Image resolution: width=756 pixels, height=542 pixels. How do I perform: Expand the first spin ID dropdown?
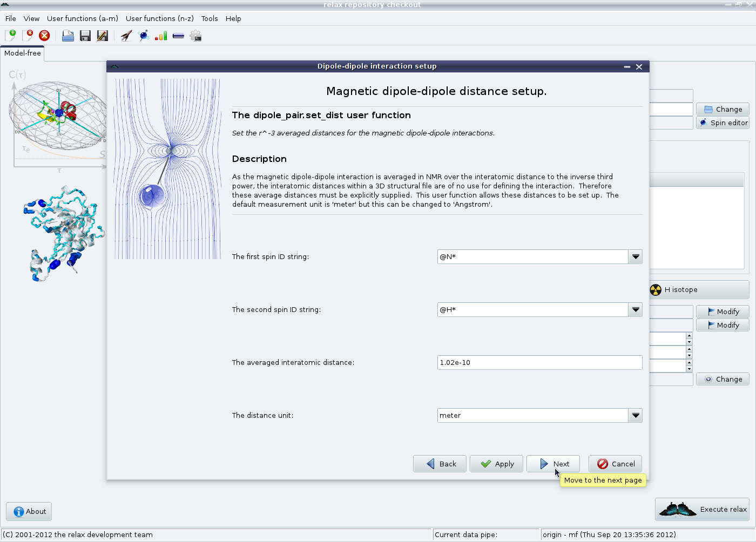tap(636, 257)
